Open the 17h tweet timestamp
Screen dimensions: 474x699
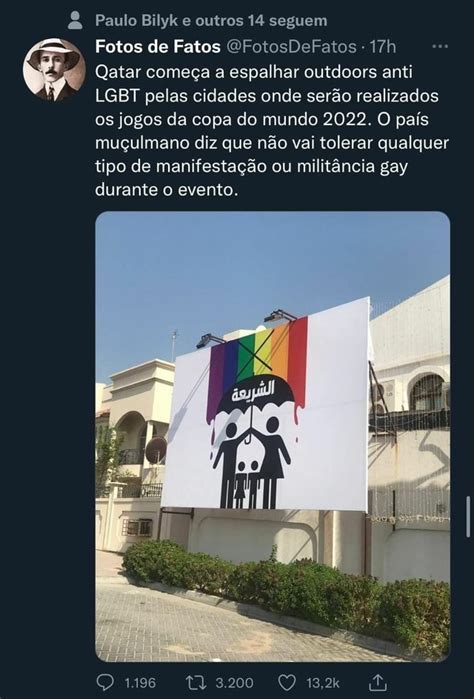click(x=383, y=46)
